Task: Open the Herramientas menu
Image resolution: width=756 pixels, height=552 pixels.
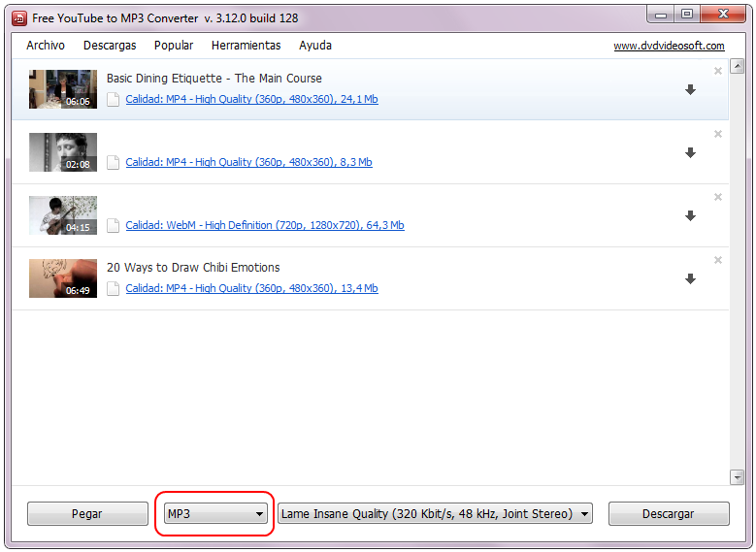Action: coord(246,46)
